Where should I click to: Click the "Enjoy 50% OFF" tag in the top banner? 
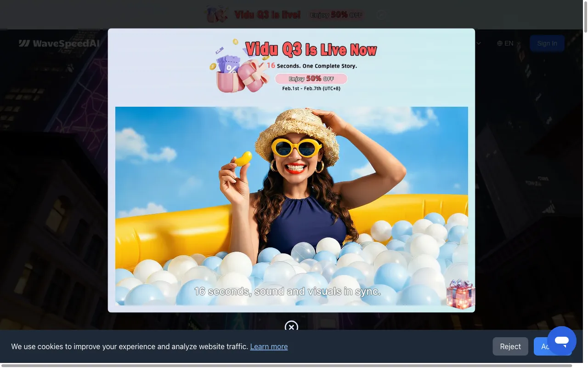336,15
